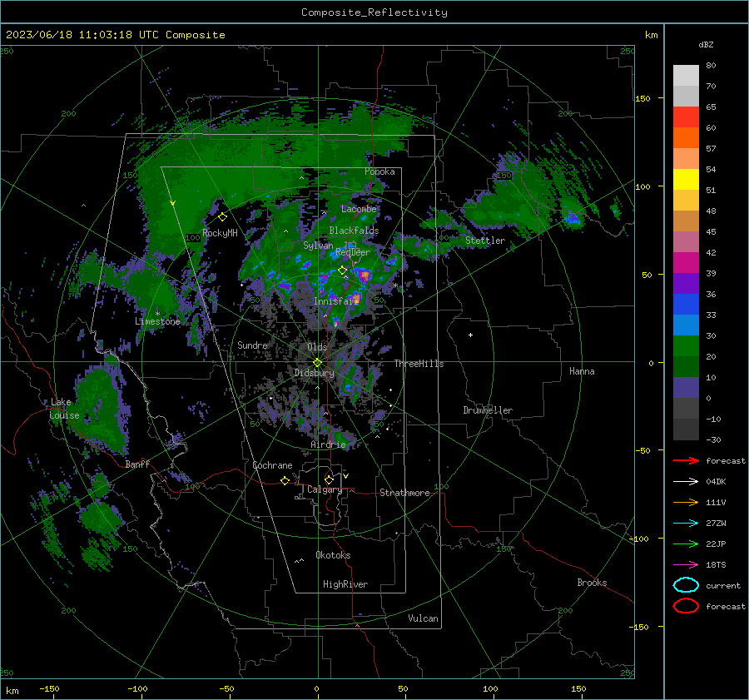Click the yellow diamond marker near Cochrane

coord(285,480)
